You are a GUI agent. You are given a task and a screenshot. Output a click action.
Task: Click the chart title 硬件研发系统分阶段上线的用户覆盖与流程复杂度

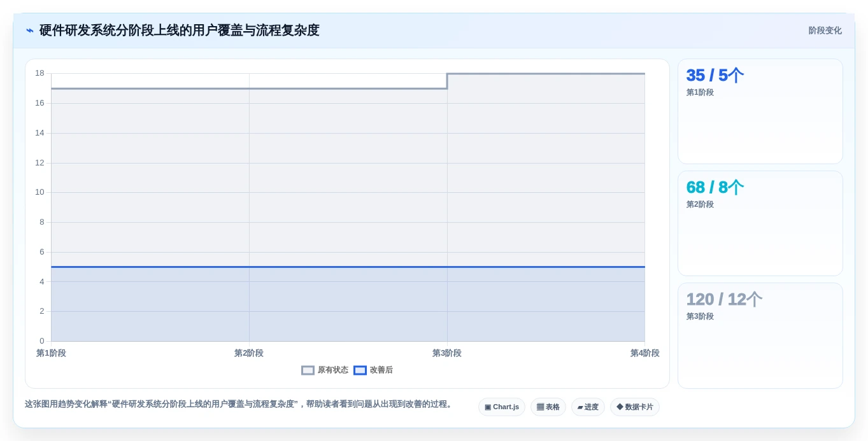pos(180,31)
